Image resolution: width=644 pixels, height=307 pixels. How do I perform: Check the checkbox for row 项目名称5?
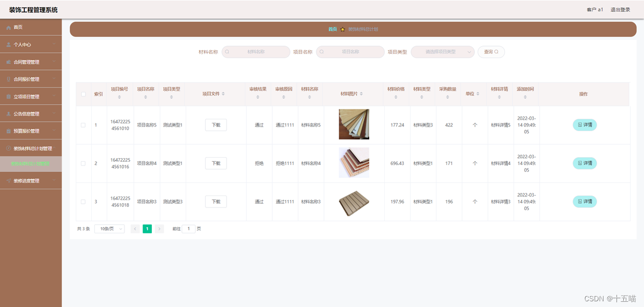pyautogui.click(x=83, y=125)
